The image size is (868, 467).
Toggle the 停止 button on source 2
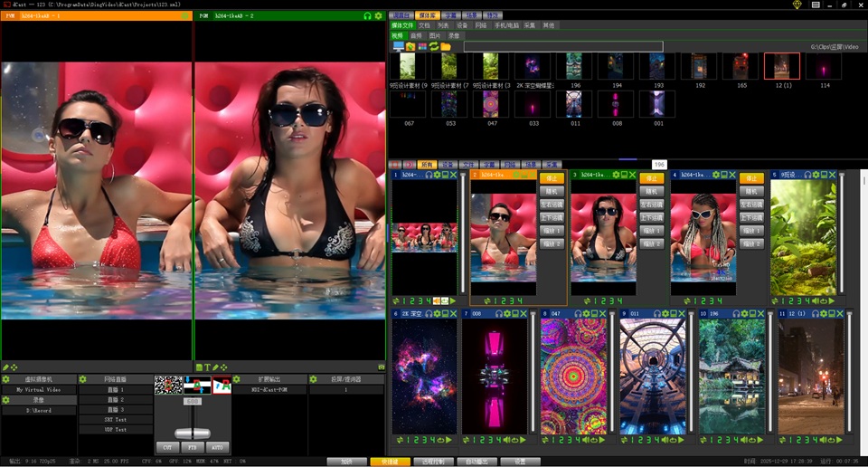(x=552, y=178)
